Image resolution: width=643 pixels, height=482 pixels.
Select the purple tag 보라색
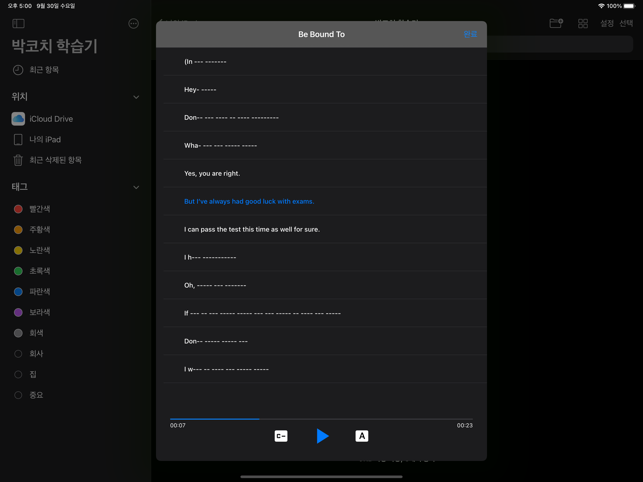(32, 312)
